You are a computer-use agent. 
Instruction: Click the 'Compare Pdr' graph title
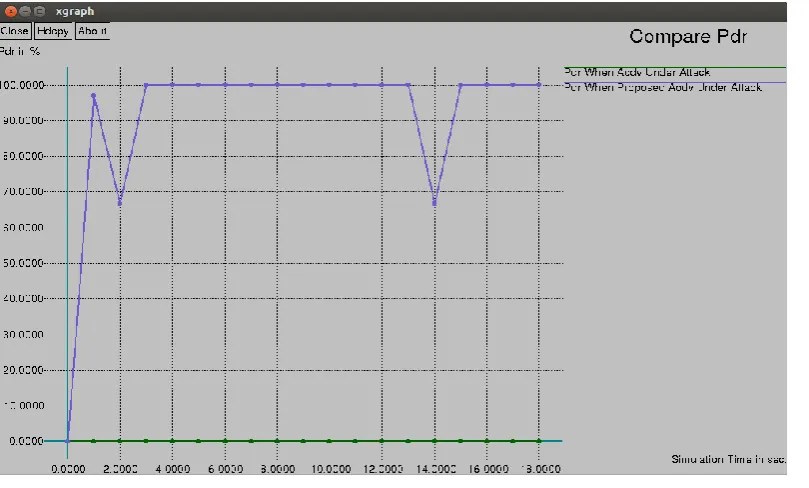[x=688, y=37]
